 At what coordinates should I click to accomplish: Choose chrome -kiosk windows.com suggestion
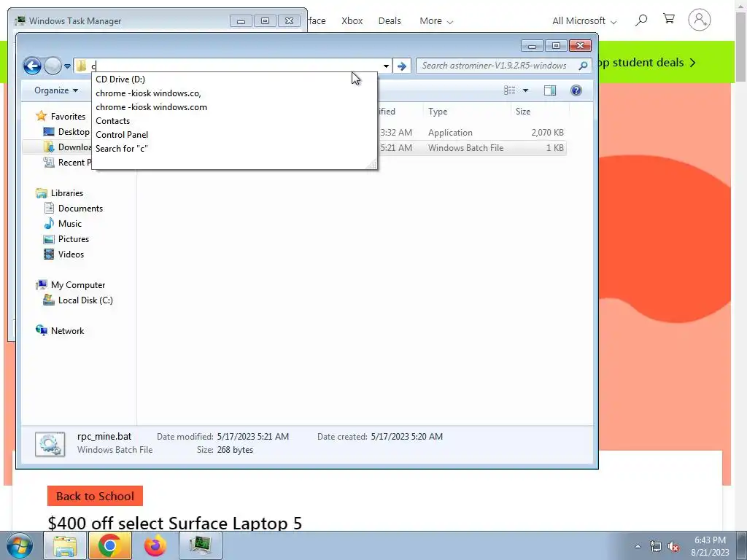click(234, 107)
